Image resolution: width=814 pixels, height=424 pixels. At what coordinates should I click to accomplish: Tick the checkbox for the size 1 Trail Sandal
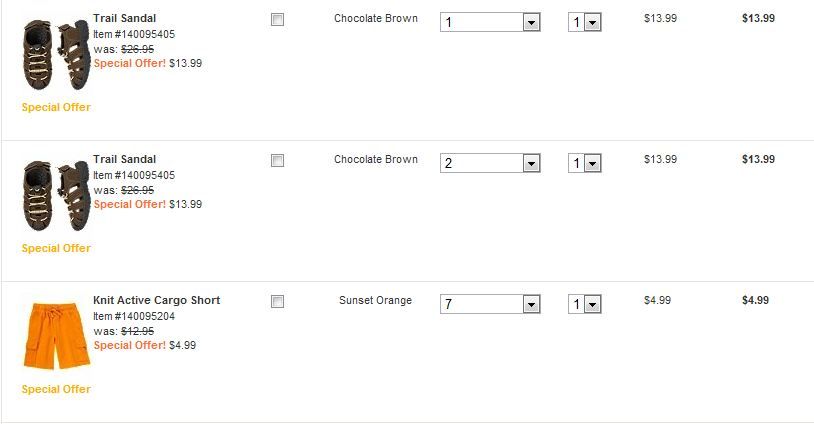point(277,20)
